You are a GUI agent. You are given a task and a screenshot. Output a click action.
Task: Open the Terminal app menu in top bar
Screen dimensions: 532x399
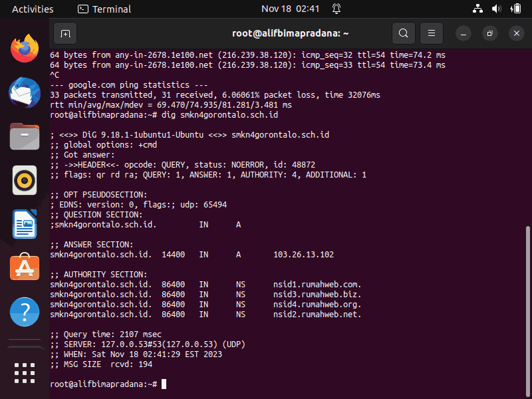coord(104,9)
